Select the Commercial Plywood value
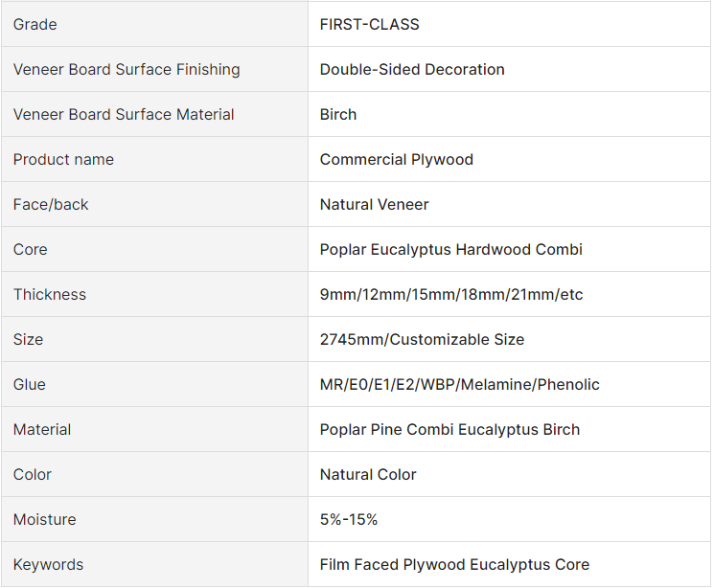The height and width of the screenshot is (588, 714). [397, 160]
